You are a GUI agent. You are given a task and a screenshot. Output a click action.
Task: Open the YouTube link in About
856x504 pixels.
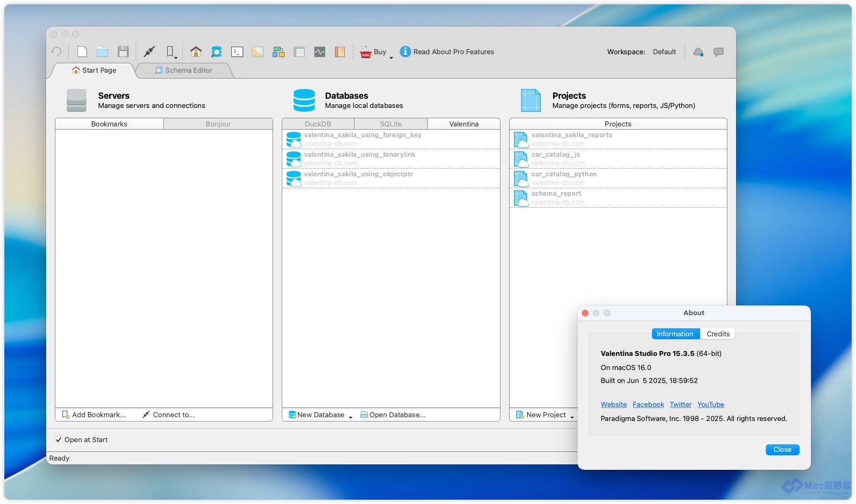[x=711, y=404]
